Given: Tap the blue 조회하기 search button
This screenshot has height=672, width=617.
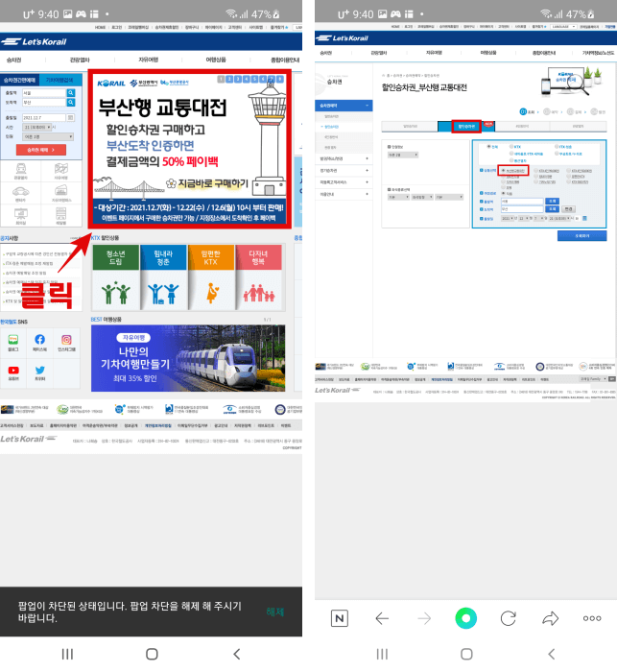Looking at the screenshot, I should pos(581,236).
